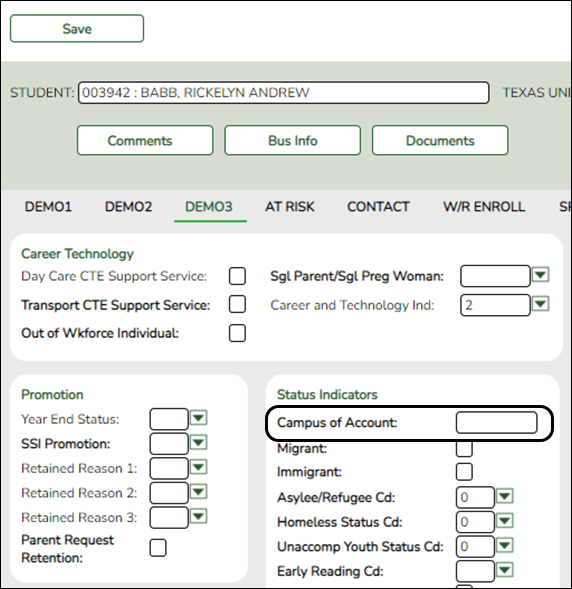
Task: Click the Campus of Account field
Action: click(497, 423)
